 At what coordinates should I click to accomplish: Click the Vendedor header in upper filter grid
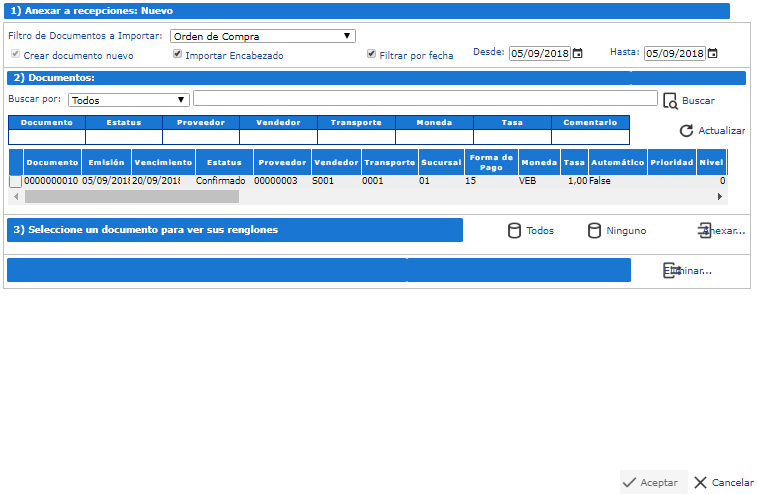278,122
